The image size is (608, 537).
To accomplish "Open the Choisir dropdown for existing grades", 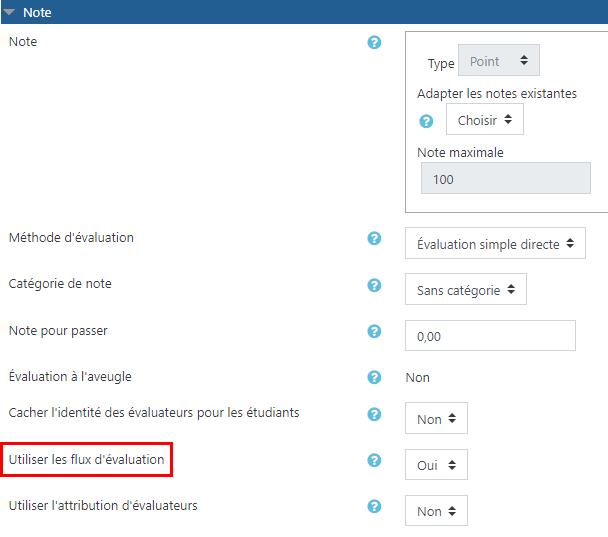I will [x=484, y=120].
